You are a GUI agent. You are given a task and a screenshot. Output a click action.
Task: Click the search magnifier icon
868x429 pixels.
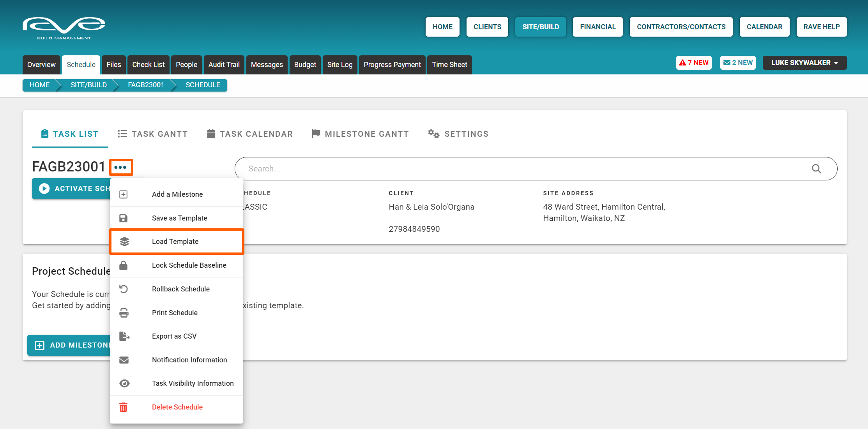[816, 169]
